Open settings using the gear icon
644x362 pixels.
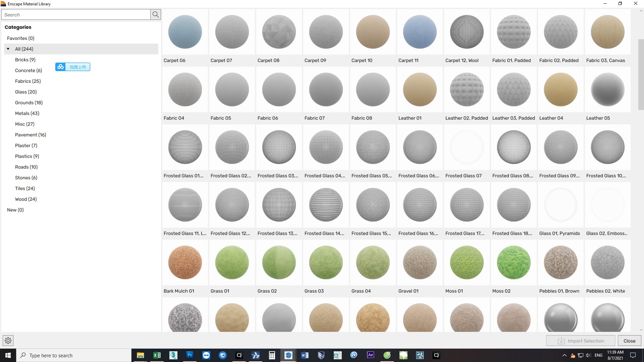click(8, 340)
